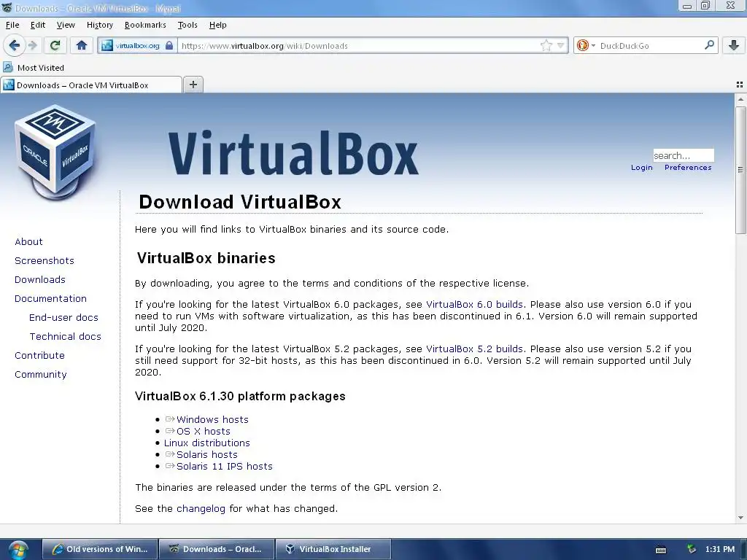Viewport: 747px width, 560px height.
Task: Open the changelog link
Action: 201,508
